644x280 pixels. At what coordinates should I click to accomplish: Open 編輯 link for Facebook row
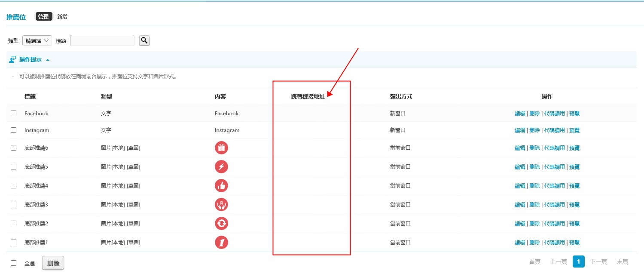[x=520, y=114]
